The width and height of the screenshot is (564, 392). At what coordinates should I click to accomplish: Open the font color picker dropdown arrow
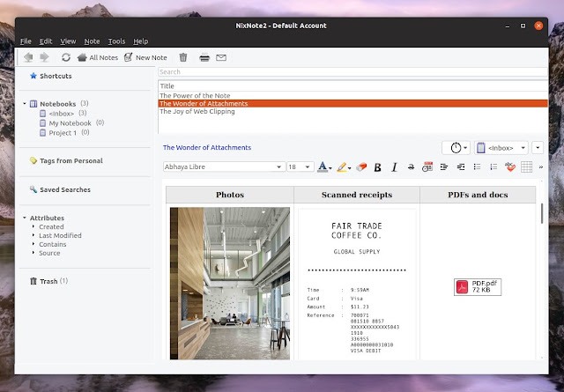[330, 168]
